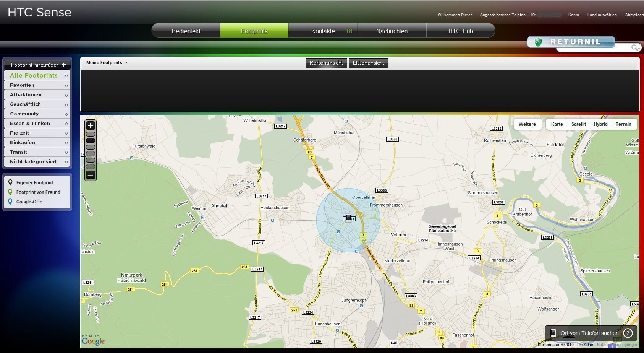
Task: Click the Naturpark Habichtswald map label
Action: [x=131, y=278]
